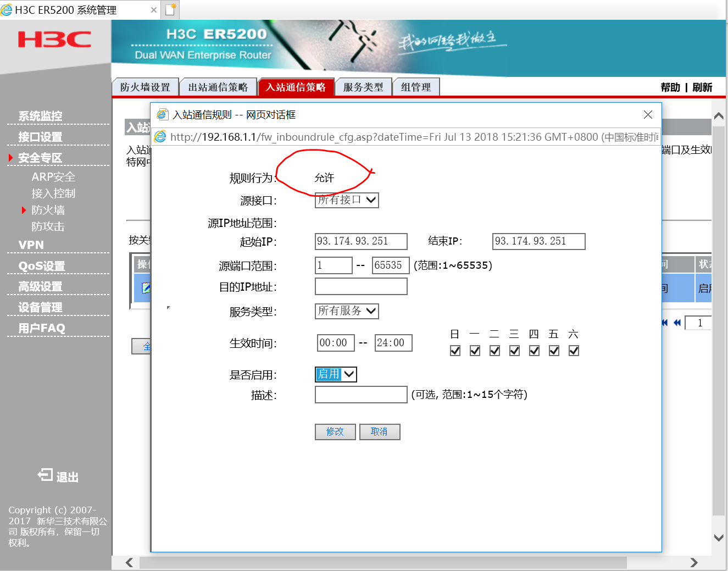
Task: Toggle the 一 (Monday) checkbox
Action: point(475,351)
